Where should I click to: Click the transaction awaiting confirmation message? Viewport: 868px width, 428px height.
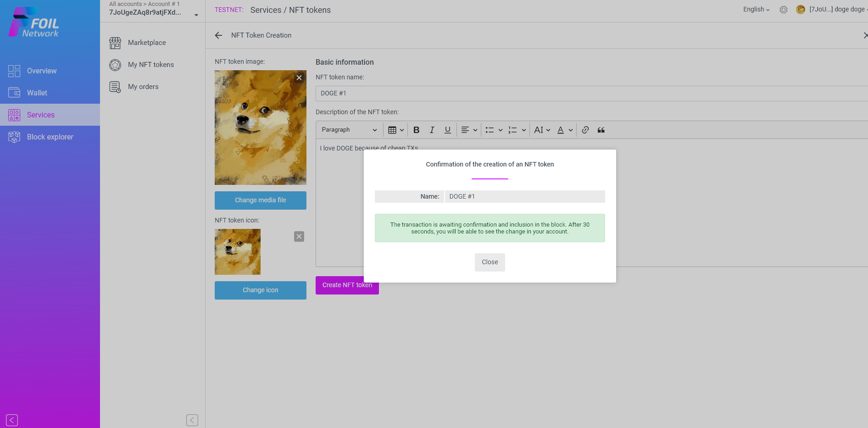[x=490, y=228]
